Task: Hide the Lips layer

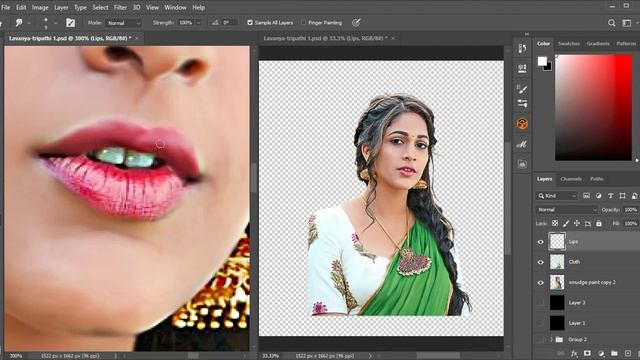Action: pyautogui.click(x=540, y=242)
